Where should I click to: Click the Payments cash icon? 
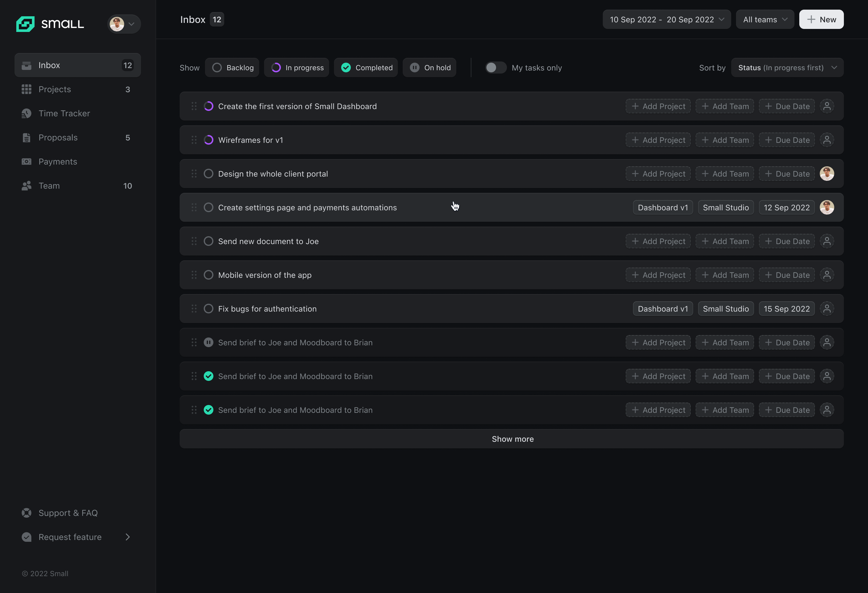(x=27, y=162)
